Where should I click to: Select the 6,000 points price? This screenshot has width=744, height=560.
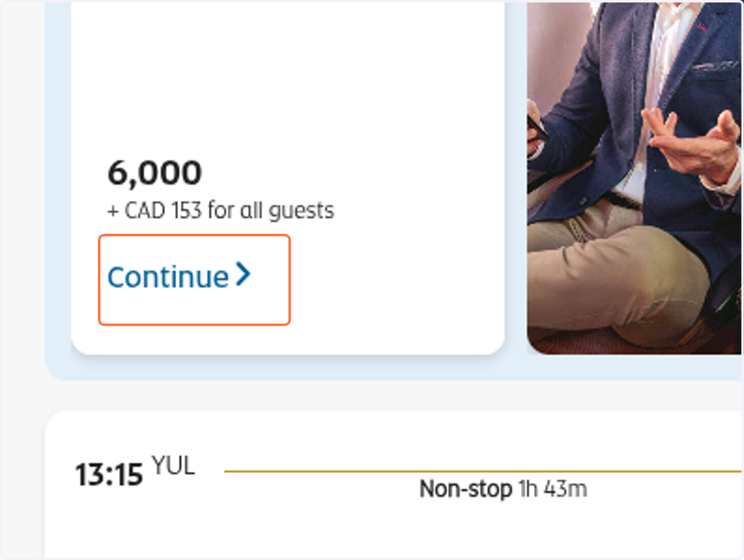pos(154,173)
